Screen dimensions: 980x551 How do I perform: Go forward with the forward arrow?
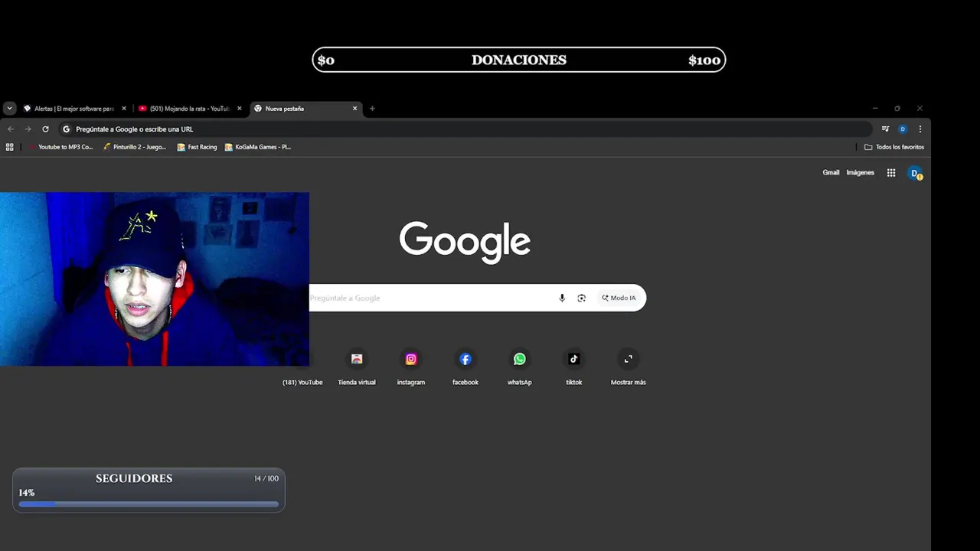coord(28,129)
